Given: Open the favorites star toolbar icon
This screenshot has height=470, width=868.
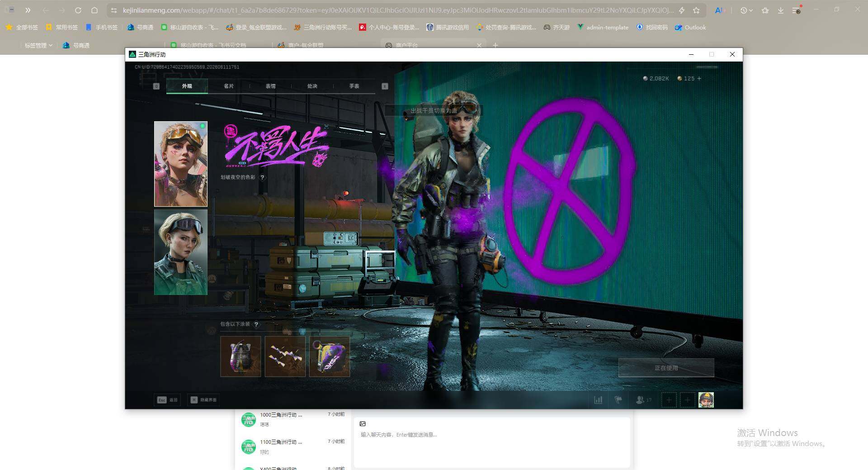Looking at the screenshot, I should (765, 10).
